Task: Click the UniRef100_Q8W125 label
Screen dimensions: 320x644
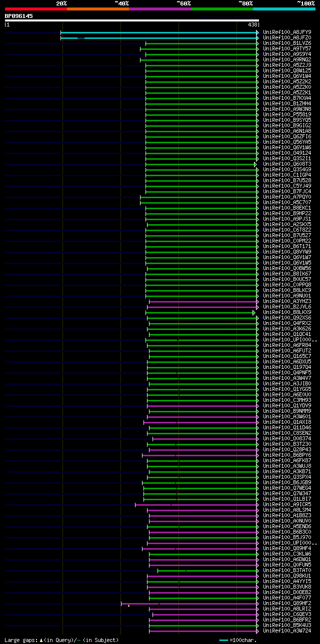Action: (287, 71)
